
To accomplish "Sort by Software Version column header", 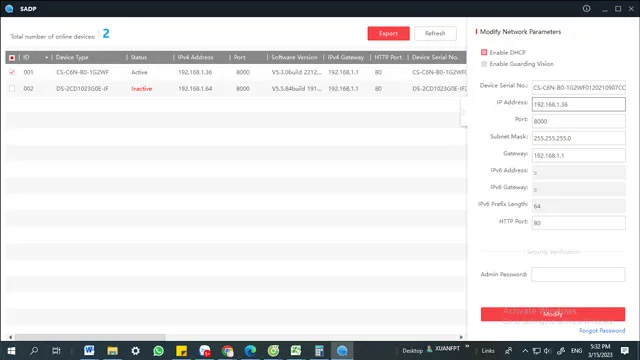I will point(294,58).
